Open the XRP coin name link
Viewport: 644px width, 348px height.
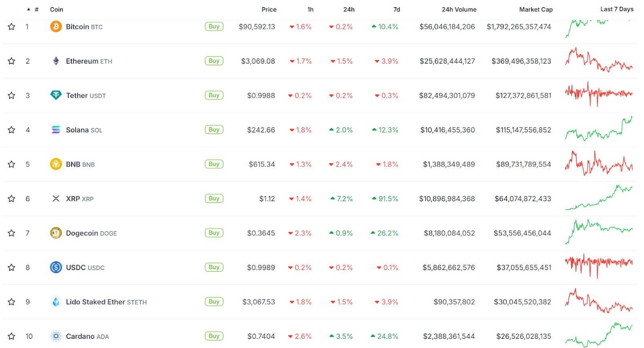pyautogui.click(x=80, y=199)
